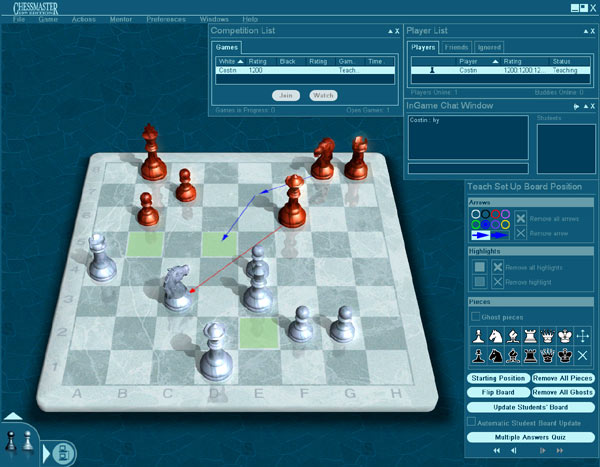Viewport: 600px width, 467px height.
Task: Select the black rook piece in Pieces panel
Action: [530, 356]
